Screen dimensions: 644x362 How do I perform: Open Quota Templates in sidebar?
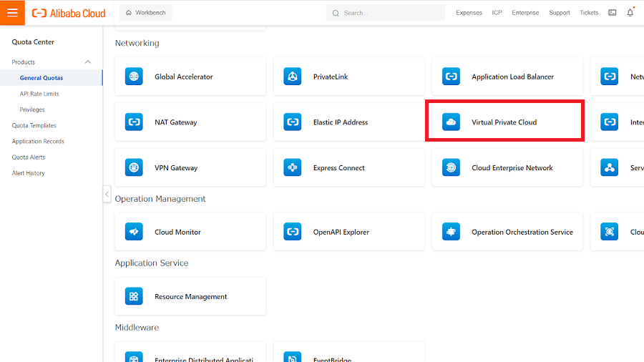coord(34,126)
